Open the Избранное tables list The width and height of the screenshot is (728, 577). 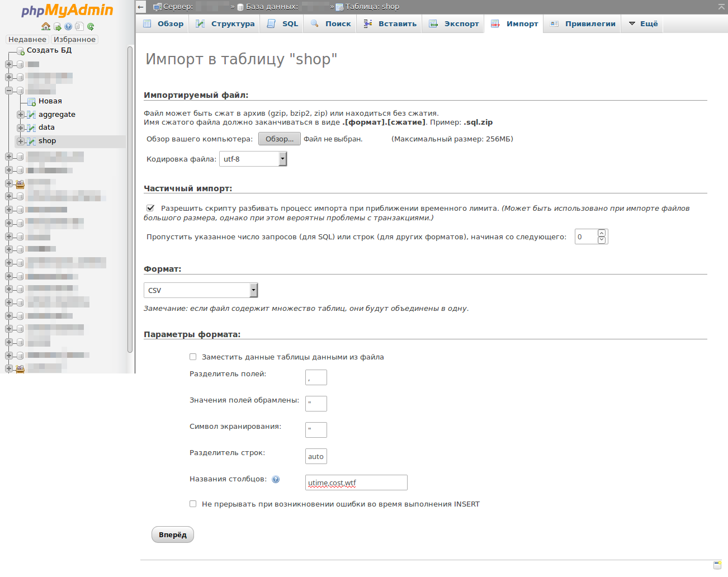click(x=74, y=40)
